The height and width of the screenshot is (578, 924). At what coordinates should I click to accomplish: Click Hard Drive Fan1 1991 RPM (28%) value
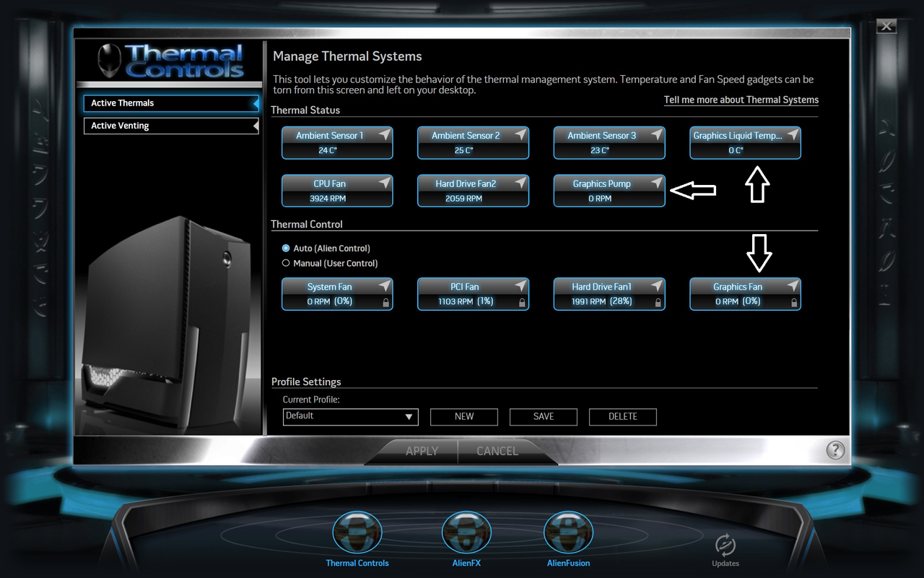click(602, 301)
